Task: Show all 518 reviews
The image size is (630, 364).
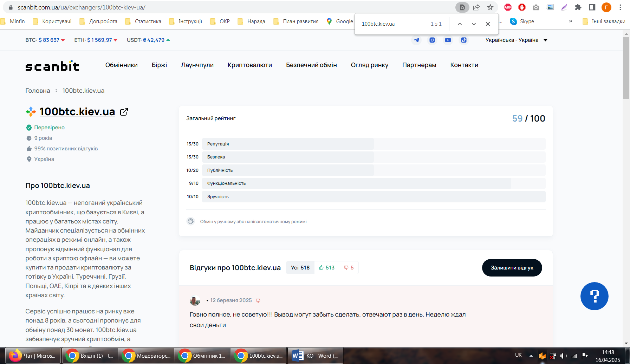Action: 300,268
